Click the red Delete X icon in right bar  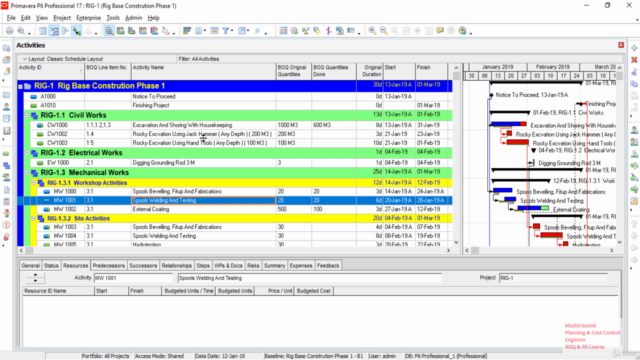pyautogui.click(x=634, y=60)
